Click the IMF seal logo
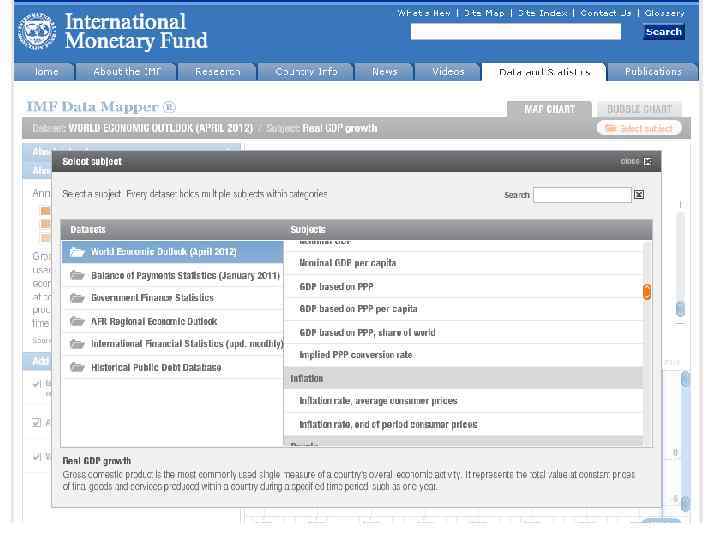This screenshot has width=720, height=540. click(37, 31)
